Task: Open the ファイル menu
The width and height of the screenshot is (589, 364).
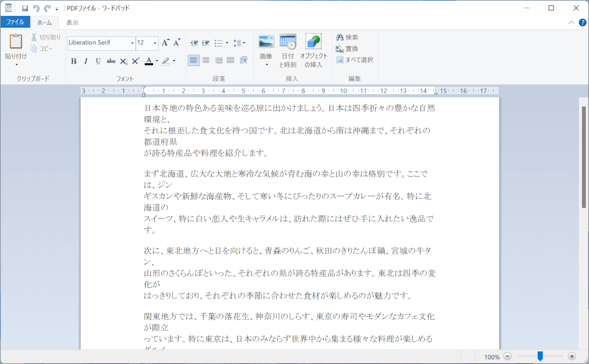Action: [x=15, y=22]
